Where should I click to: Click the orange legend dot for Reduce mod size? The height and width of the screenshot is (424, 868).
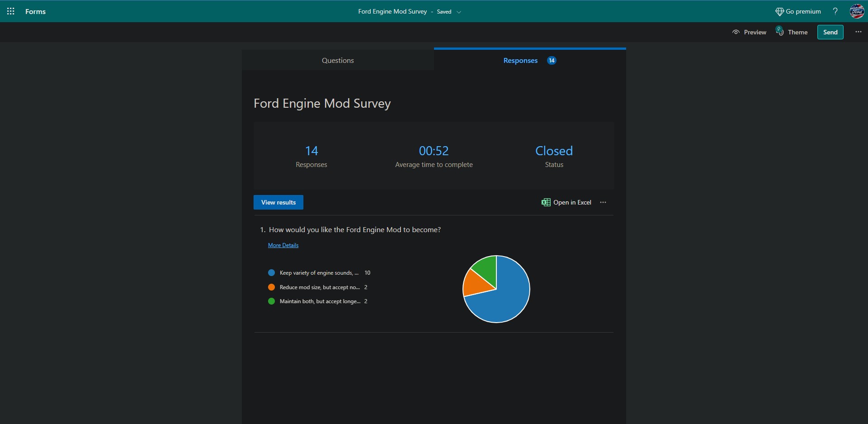271,287
